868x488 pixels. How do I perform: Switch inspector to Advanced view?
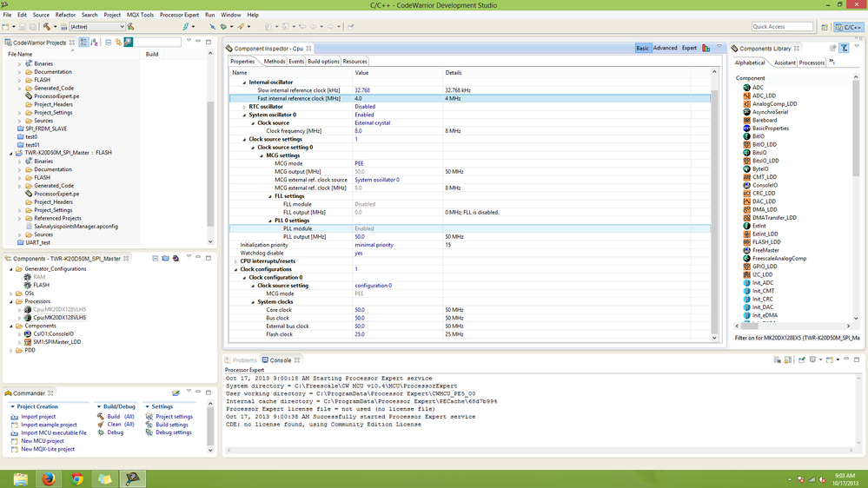point(665,48)
